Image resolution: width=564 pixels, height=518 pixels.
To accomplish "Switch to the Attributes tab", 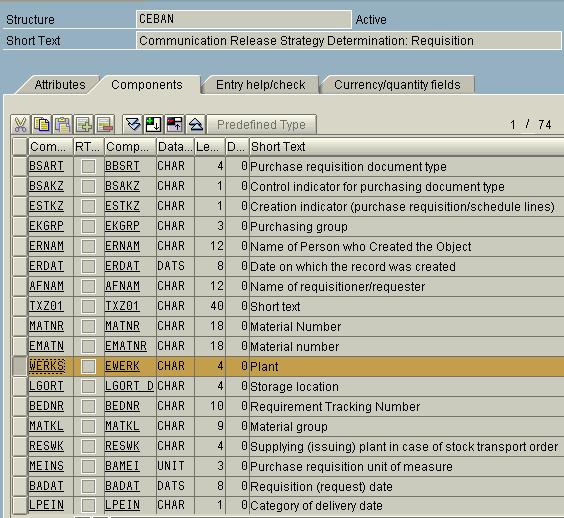I will click(60, 85).
